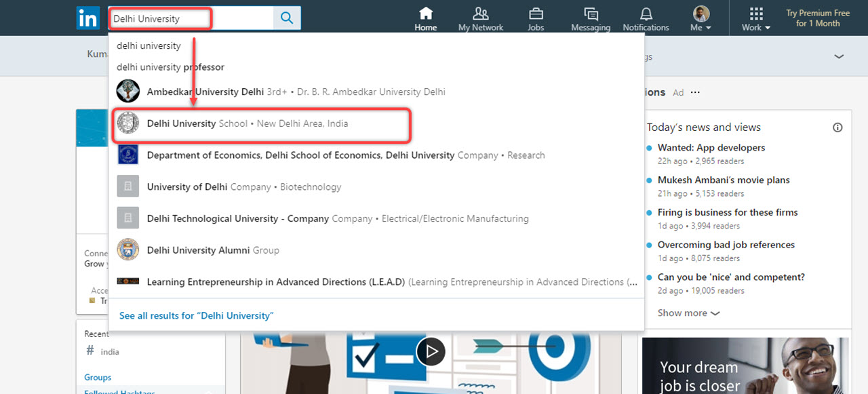Click the Delhi University Alumni group logo
Image resolution: width=868 pixels, height=394 pixels.
click(x=127, y=250)
